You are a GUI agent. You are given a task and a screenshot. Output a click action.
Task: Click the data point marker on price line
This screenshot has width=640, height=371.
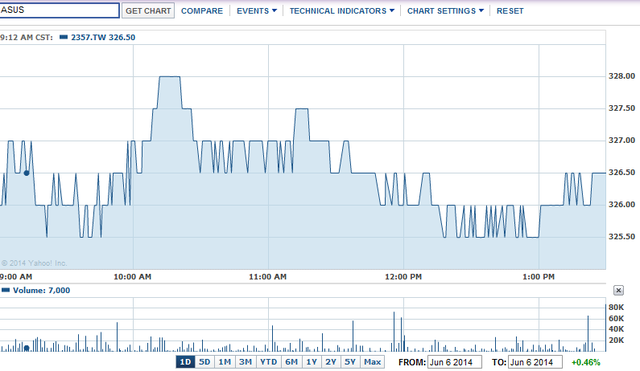pyautogui.click(x=27, y=173)
